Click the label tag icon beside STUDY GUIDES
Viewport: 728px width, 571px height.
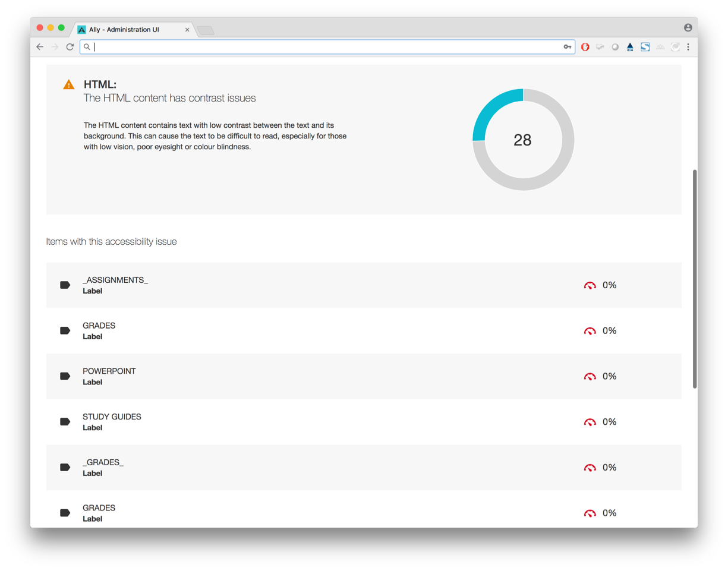(65, 422)
